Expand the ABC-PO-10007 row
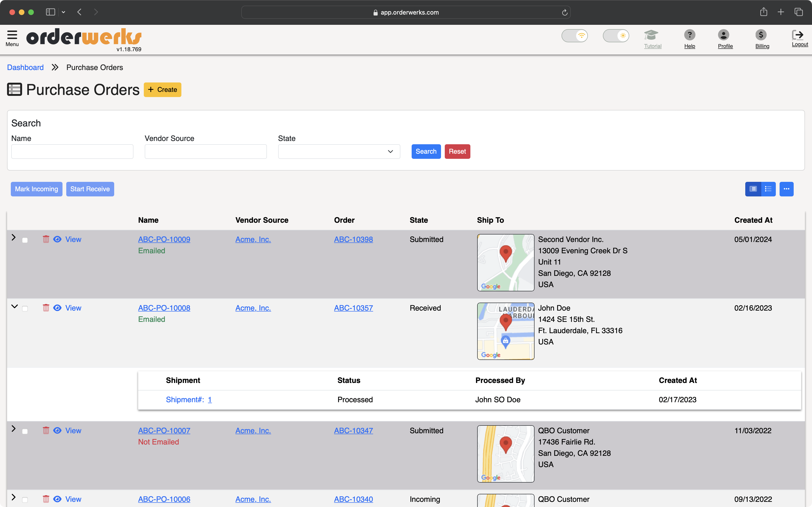Viewport: 812px width, 507px height. [14, 429]
